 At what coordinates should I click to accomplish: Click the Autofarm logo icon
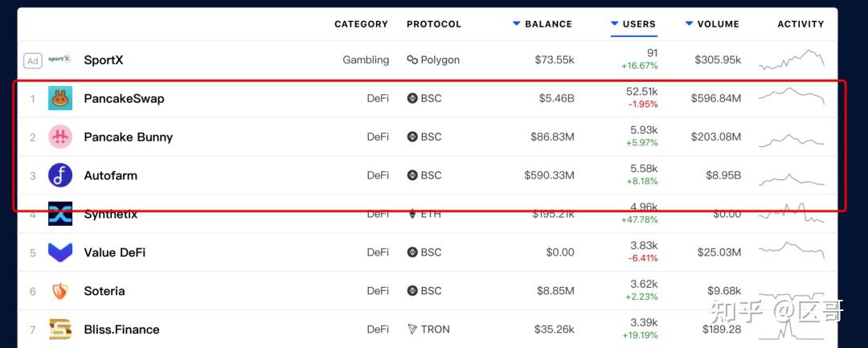[60, 175]
